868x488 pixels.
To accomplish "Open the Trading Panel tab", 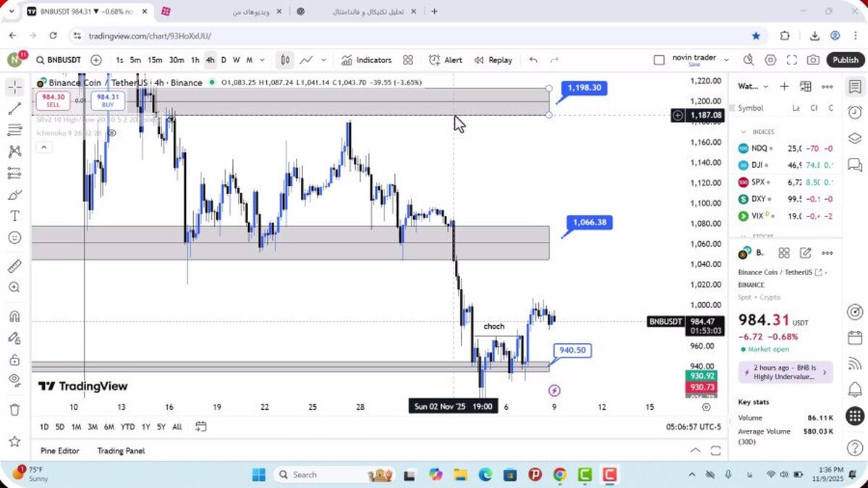I will (121, 450).
